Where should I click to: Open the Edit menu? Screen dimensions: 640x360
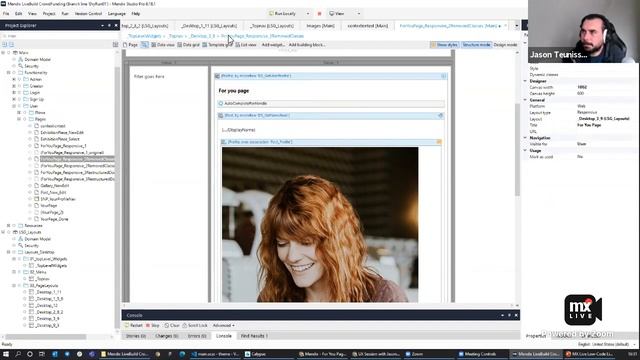pos(19,13)
